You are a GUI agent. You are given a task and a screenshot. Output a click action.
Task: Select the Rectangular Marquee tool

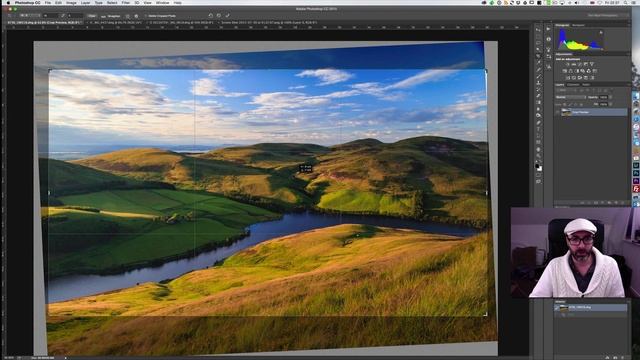pos(538,36)
